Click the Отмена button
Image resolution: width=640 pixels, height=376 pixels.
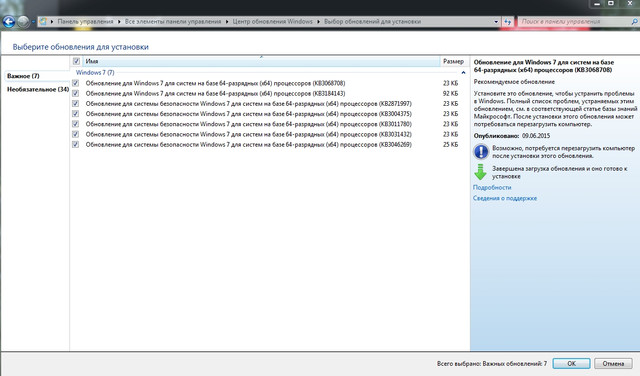coord(613,363)
